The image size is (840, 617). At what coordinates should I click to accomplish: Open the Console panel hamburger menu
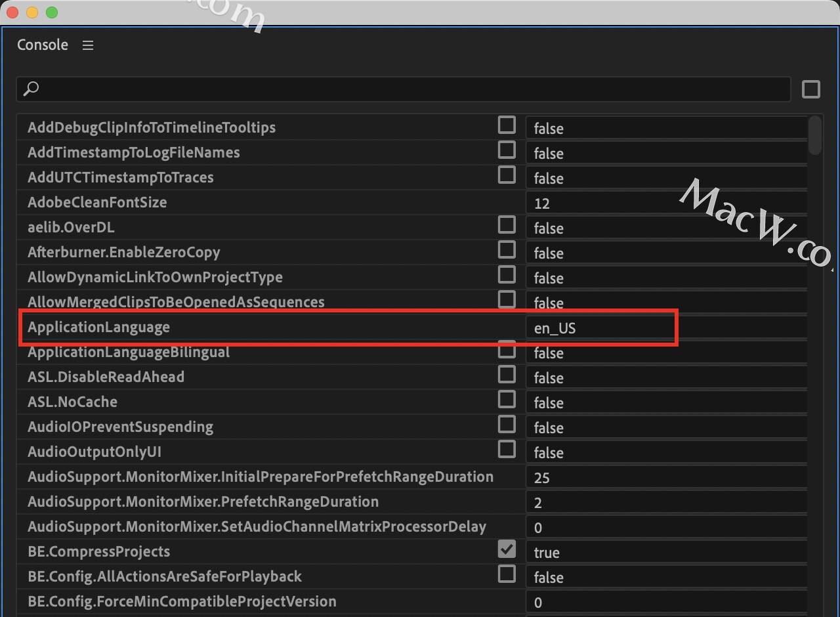click(x=88, y=45)
